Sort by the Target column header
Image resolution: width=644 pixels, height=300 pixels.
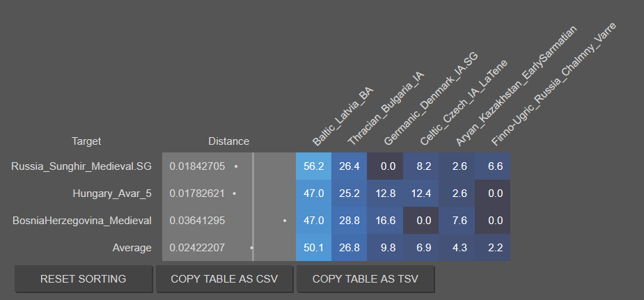click(x=86, y=141)
